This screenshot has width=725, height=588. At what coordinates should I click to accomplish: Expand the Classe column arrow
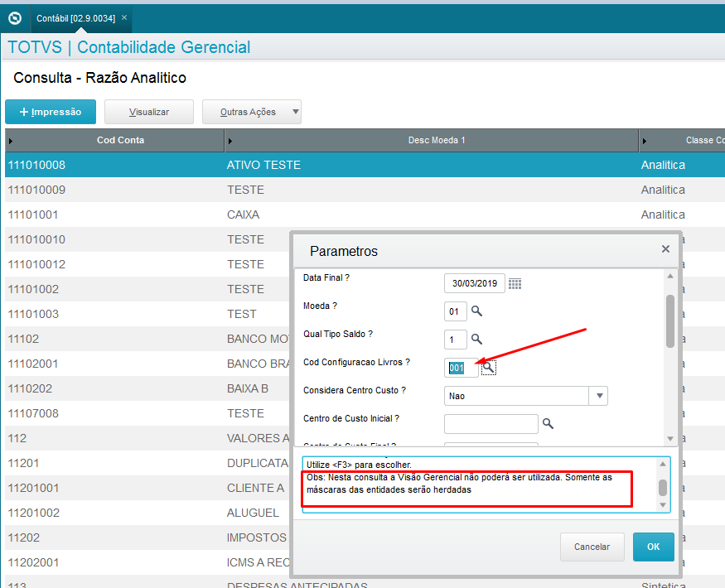(x=645, y=141)
